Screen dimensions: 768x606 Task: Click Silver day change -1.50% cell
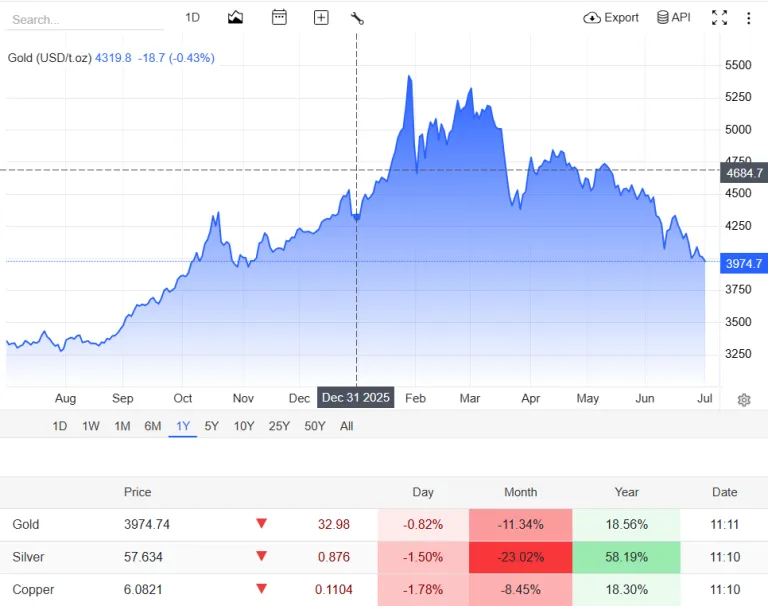[423, 557]
